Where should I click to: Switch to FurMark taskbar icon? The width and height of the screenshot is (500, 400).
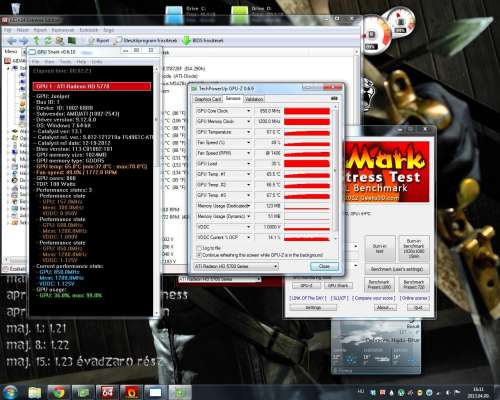click(x=131, y=392)
